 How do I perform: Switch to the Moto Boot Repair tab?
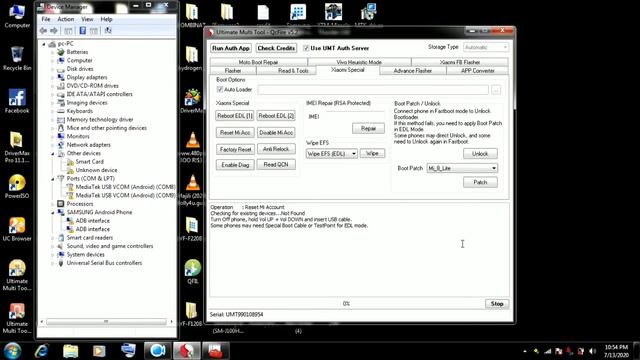coord(258,62)
